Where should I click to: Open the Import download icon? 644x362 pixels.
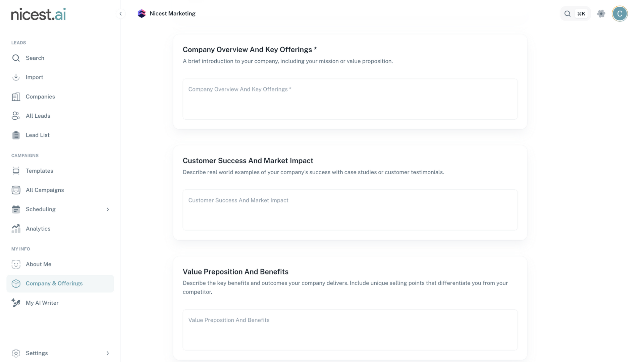click(x=16, y=77)
